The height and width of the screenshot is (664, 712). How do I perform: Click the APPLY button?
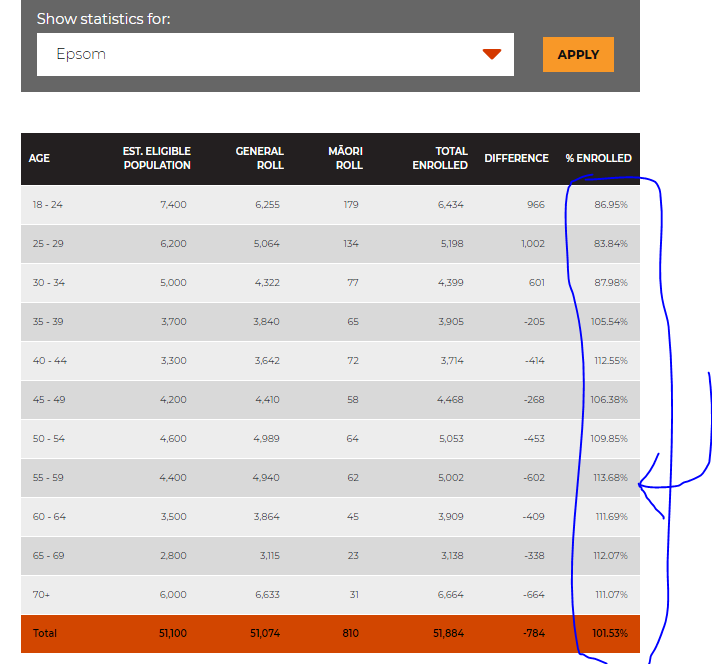[578, 55]
